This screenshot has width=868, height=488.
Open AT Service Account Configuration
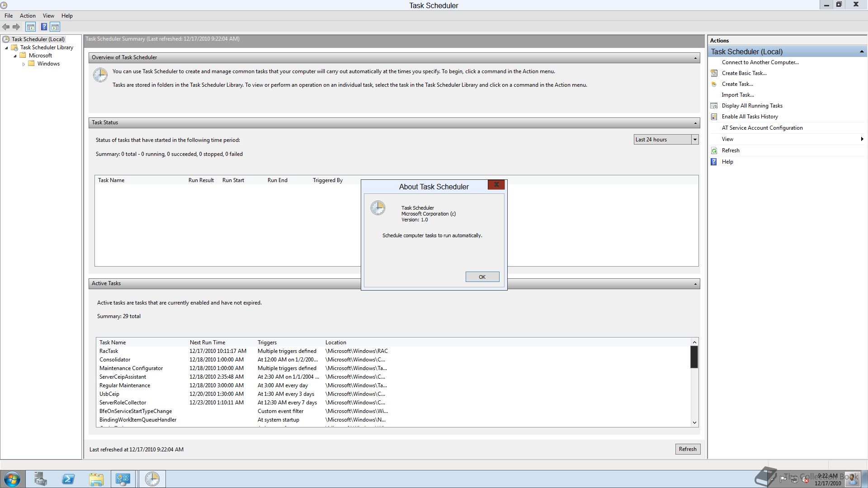[x=762, y=128]
